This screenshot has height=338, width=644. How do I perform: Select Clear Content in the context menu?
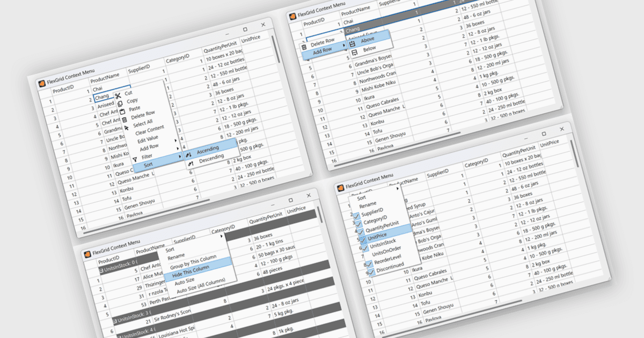pos(149,130)
